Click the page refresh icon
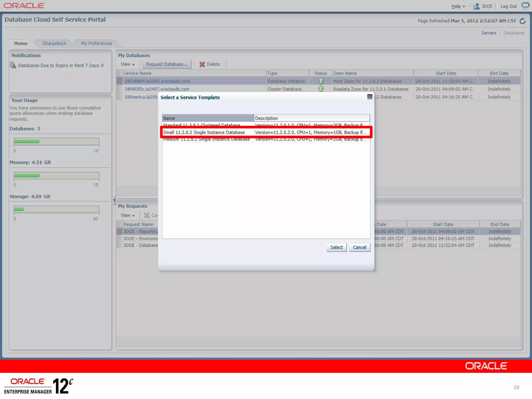The height and width of the screenshot is (399, 532). [x=522, y=21]
